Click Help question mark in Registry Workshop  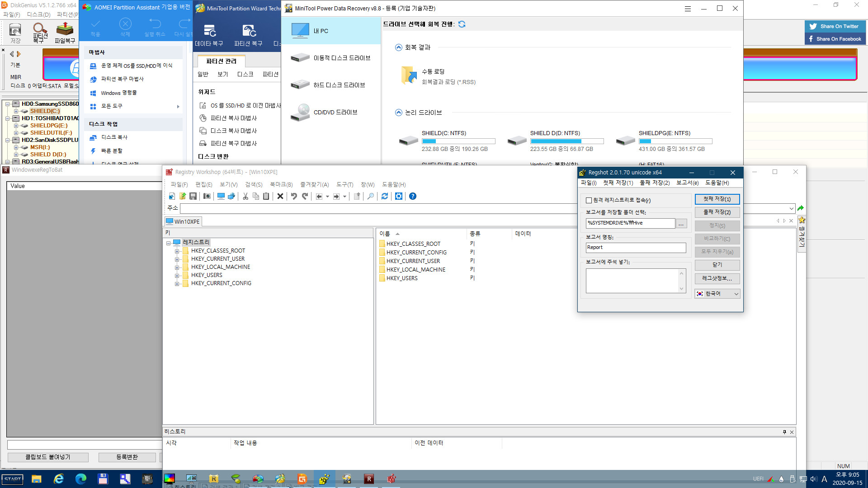pyautogui.click(x=413, y=196)
